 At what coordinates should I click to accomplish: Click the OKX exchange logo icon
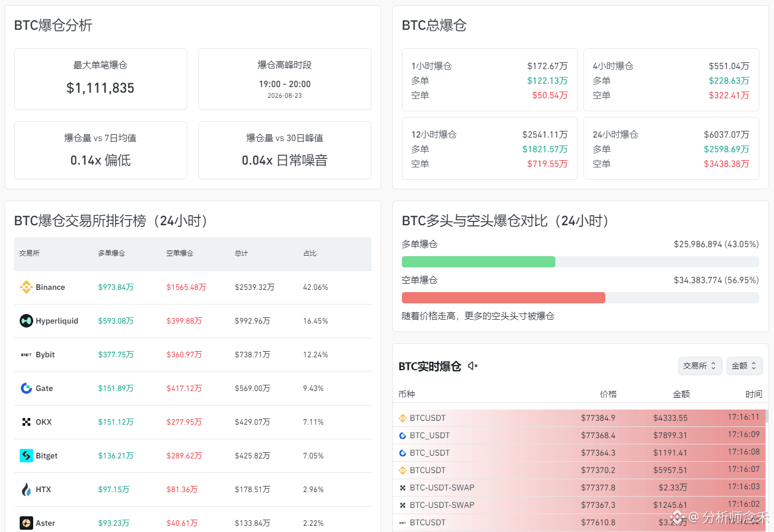[x=26, y=422]
